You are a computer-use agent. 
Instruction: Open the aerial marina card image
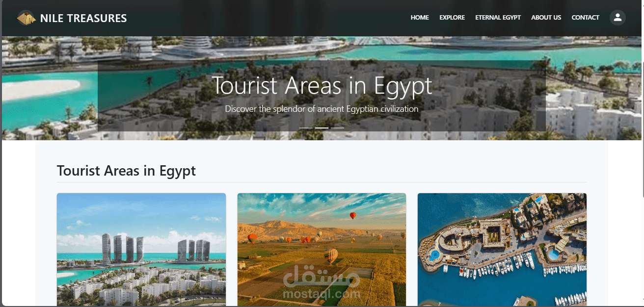click(502, 249)
